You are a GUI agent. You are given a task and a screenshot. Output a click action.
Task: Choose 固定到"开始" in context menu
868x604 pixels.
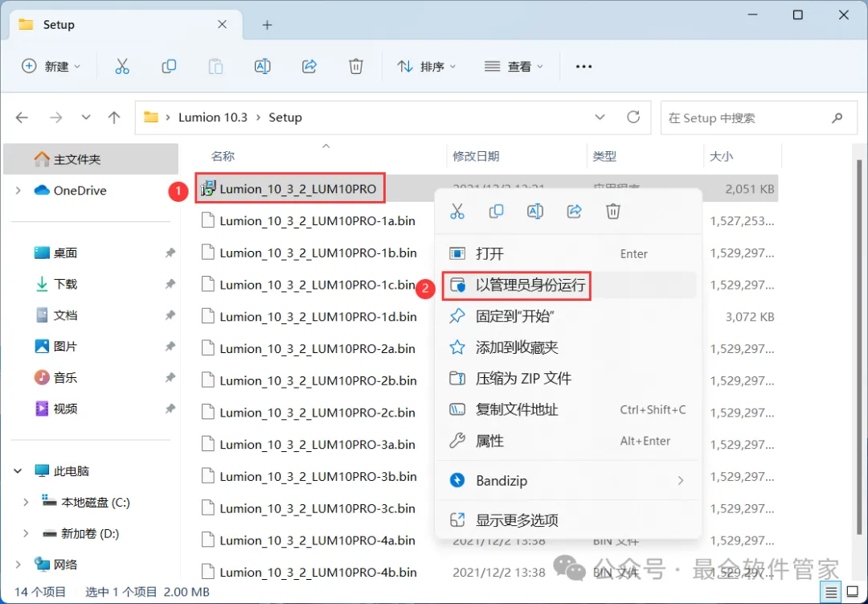point(569,316)
